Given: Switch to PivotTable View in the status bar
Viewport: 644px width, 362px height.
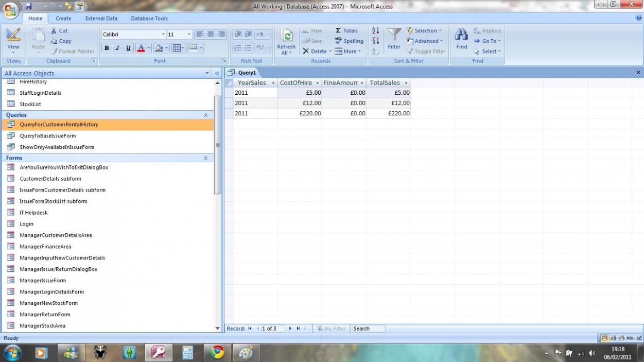Looking at the screenshot, I should coord(613,338).
